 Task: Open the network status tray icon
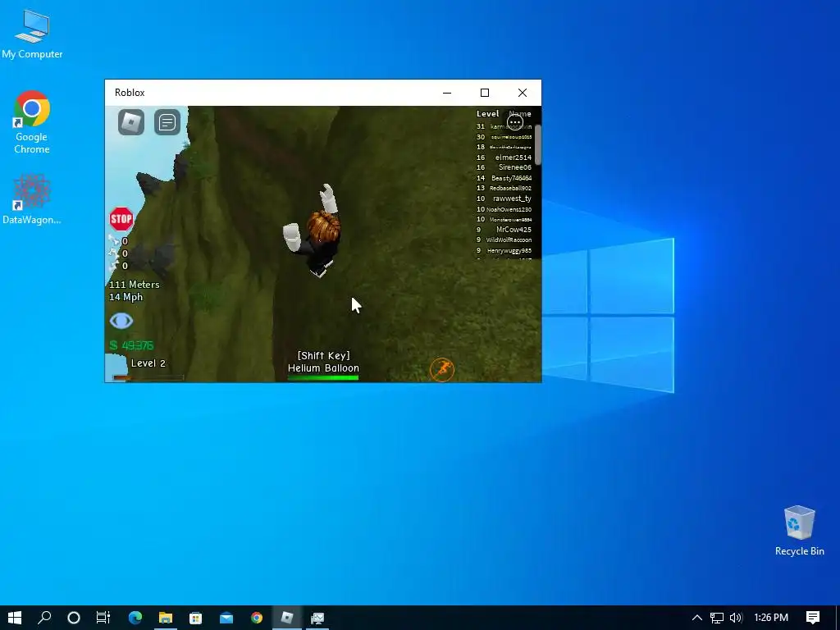coord(717,618)
